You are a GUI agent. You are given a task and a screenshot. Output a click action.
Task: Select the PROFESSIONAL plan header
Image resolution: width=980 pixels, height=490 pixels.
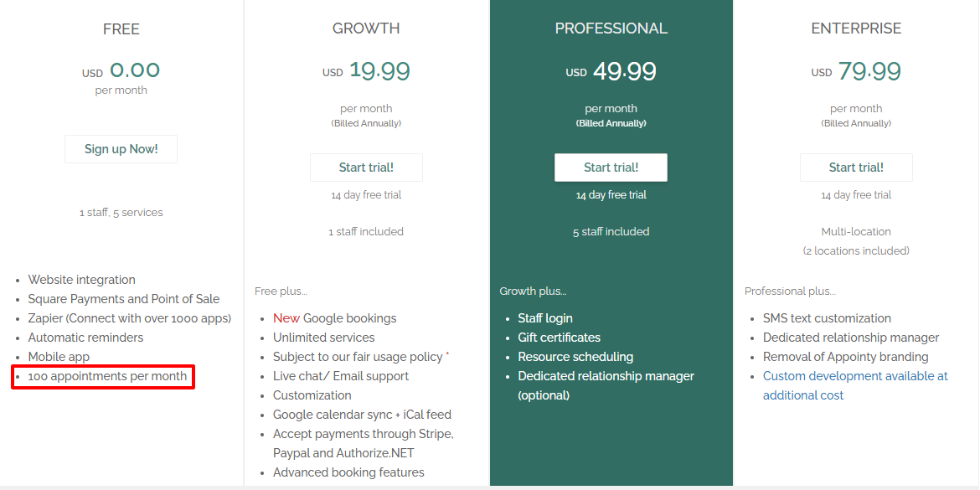(611, 28)
